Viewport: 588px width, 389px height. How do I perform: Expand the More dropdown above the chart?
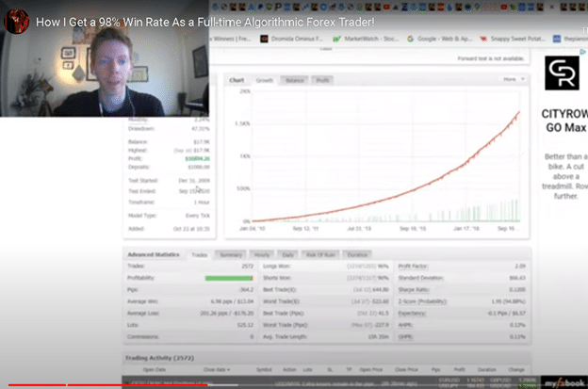pyautogui.click(x=513, y=80)
